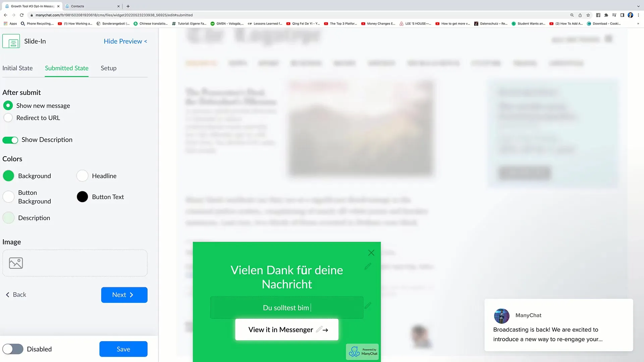Click the Hide Preview link

pyautogui.click(x=125, y=41)
